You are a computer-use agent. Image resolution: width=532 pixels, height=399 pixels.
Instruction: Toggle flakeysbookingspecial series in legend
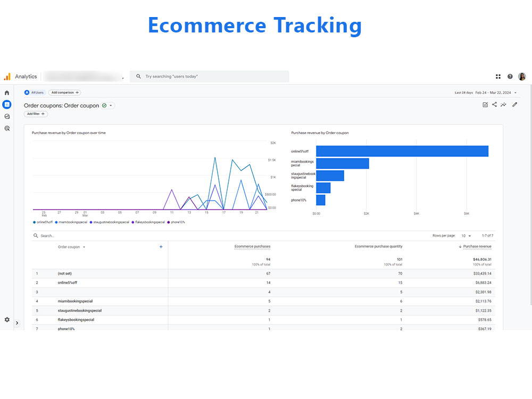148,222
